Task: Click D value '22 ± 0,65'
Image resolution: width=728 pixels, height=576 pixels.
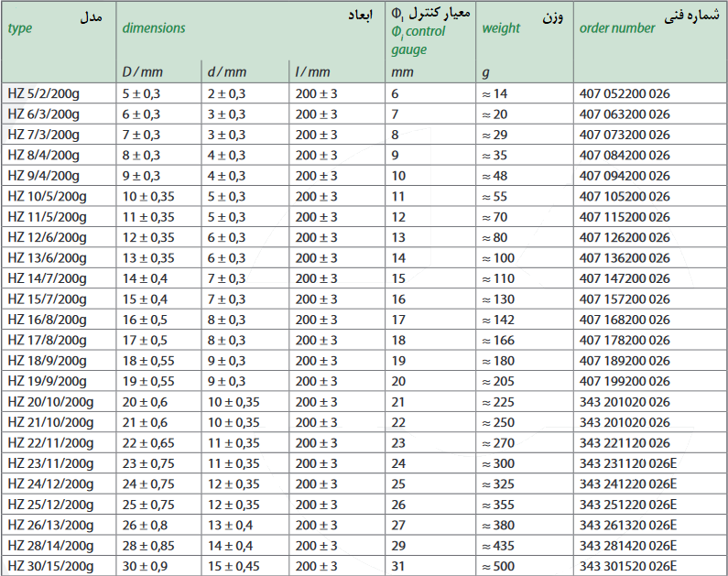Action: click(148, 443)
